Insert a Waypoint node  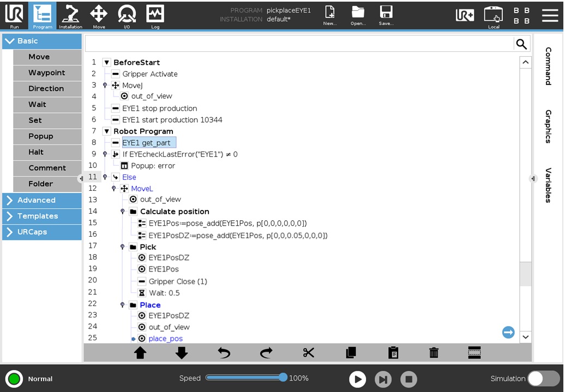[47, 73]
